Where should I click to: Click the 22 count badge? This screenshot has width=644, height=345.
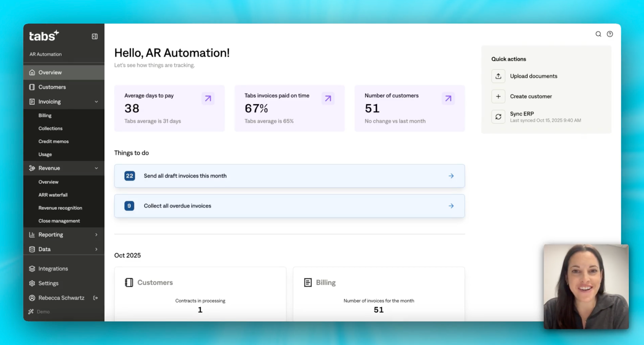click(x=129, y=176)
